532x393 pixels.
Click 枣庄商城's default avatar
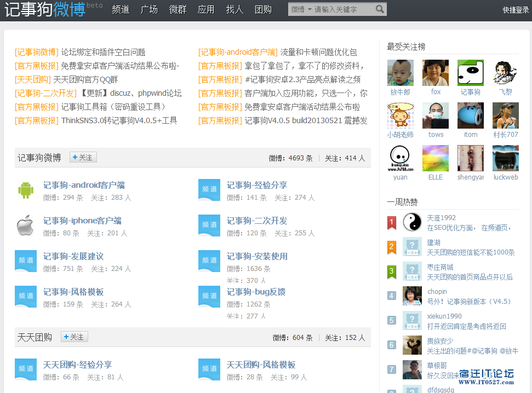coord(412,271)
